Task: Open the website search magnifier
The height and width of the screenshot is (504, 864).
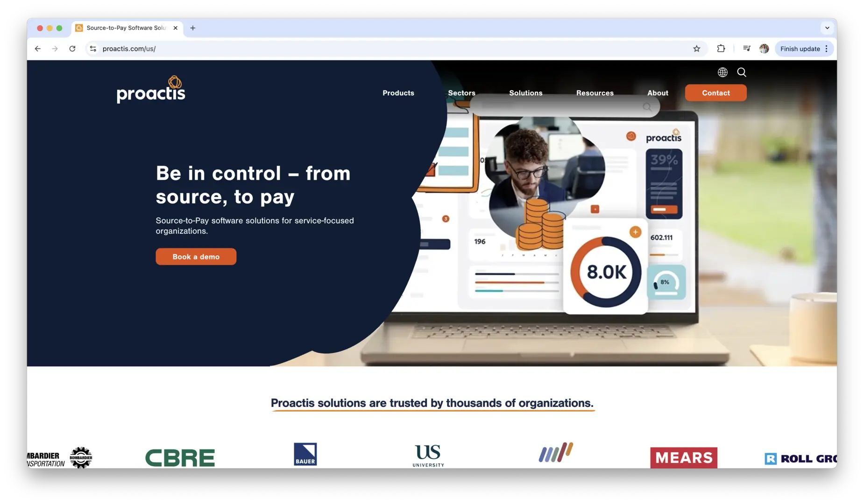Action: (742, 72)
